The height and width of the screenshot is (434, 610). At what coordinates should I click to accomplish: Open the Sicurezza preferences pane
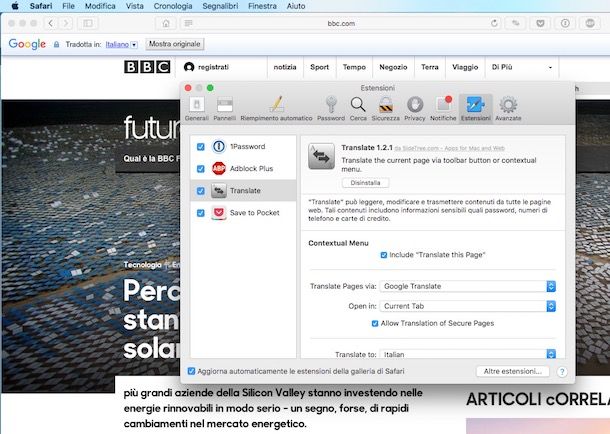tap(385, 109)
